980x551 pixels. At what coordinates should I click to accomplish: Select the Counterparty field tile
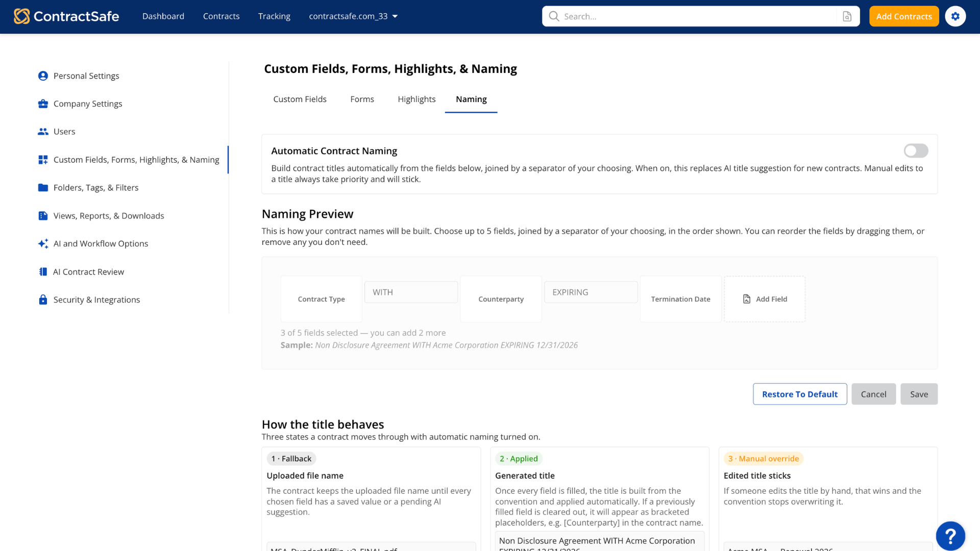(x=501, y=299)
